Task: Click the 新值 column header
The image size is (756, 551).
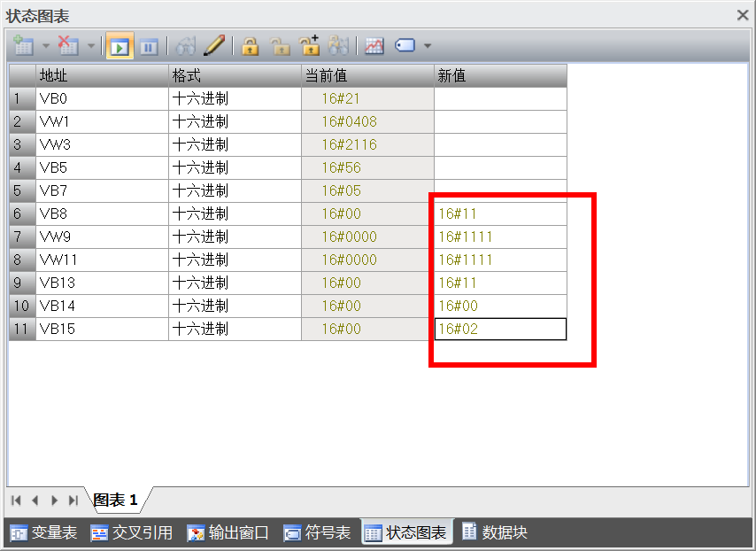Action: [x=500, y=76]
